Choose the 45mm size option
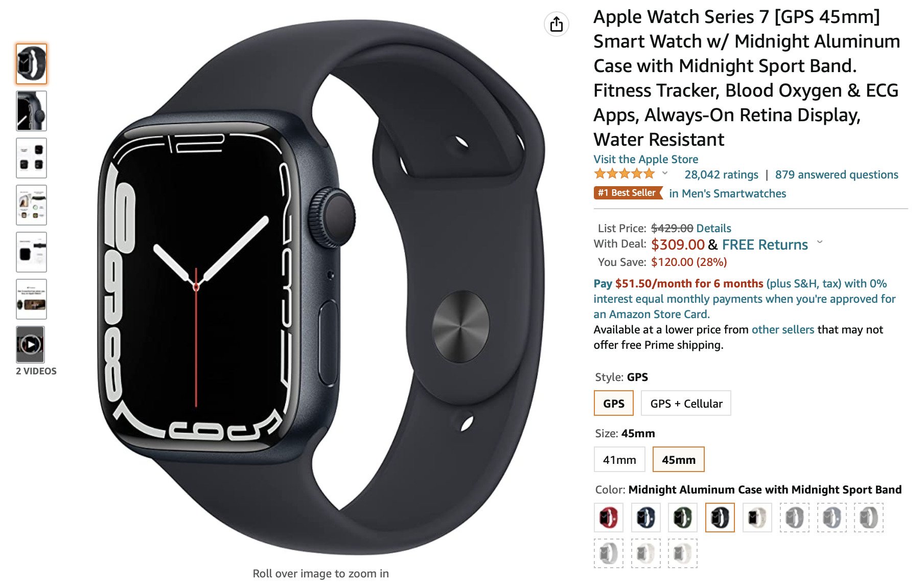 679,460
